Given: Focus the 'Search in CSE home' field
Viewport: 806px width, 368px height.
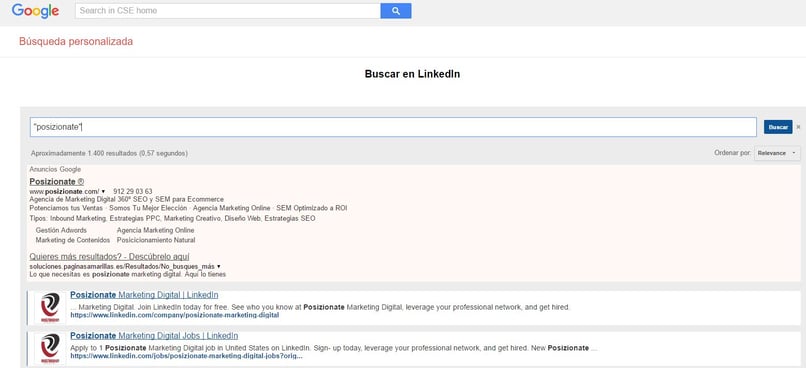Looking at the screenshot, I should pos(227,11).
